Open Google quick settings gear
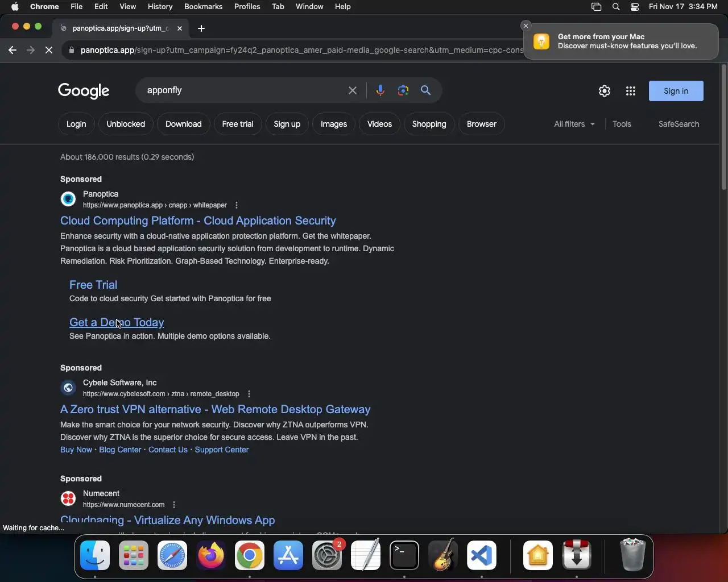This screenshot has height=582, width=728. 605,91
